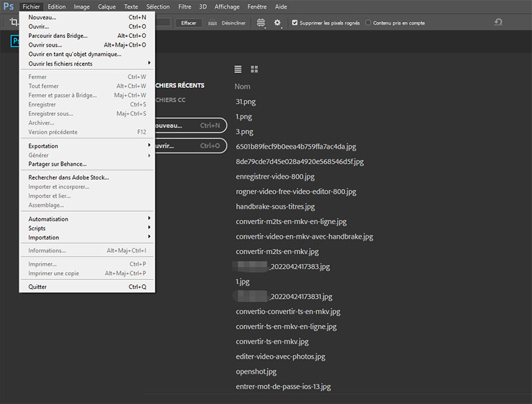Click the Photoshop Ps logo icon
This screenshot has width=532, height=404.
[x=8, y=6]
